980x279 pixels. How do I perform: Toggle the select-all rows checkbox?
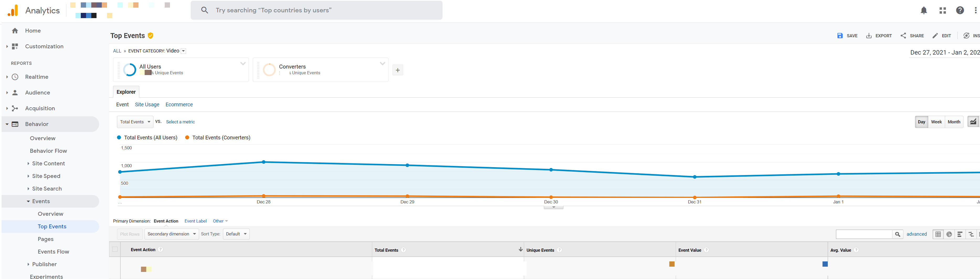tap(115, 249)
